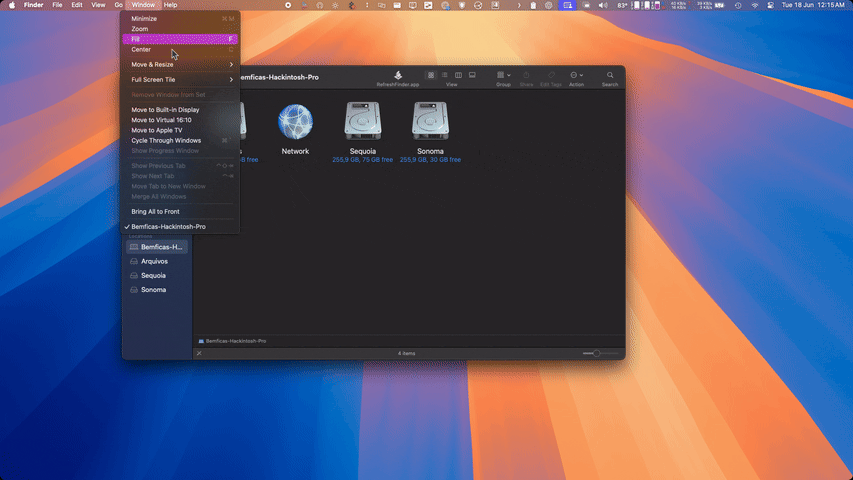
Task: Click the Share toolbar icon
Action: coord(526,75)
